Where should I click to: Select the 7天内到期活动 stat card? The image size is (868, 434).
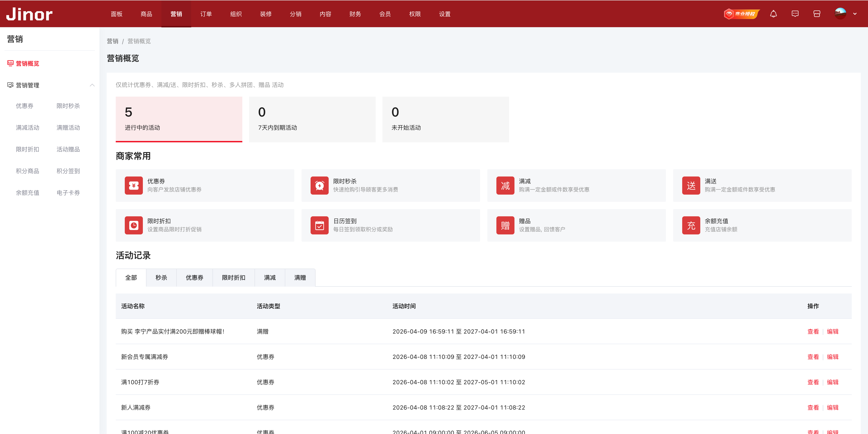[x=312, y=119]
